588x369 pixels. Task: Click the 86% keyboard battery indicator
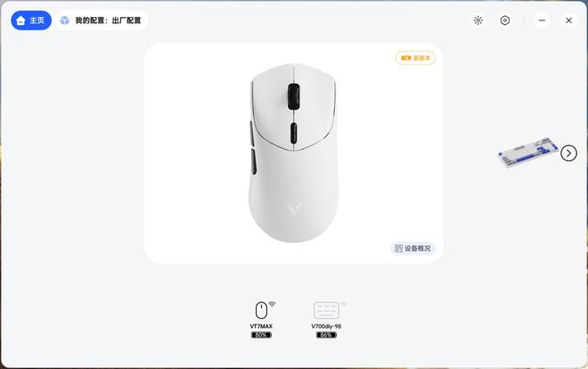[326, 335]
